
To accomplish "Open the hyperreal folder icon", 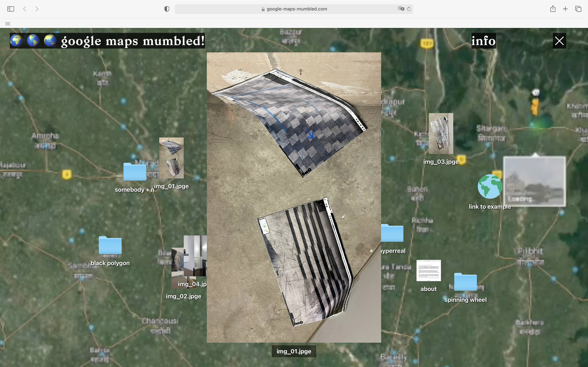I will pyautogui.click(x=393, y=233).
